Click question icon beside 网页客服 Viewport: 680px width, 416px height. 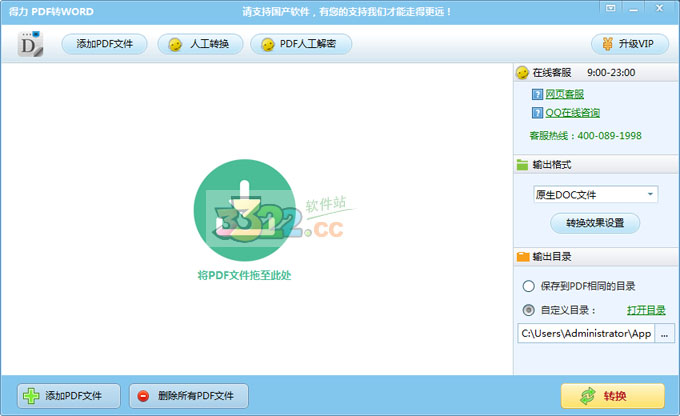(x=537, y=94)
